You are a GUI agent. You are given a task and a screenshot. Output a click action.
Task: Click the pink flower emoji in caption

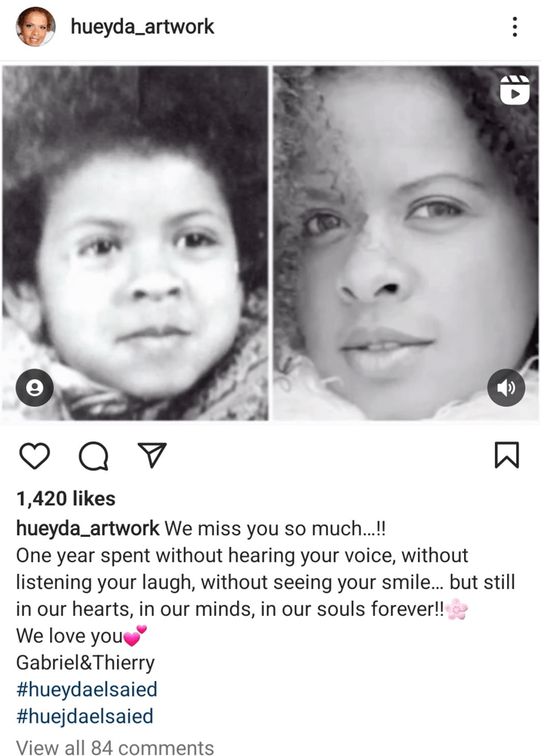(x=456, y=609)
